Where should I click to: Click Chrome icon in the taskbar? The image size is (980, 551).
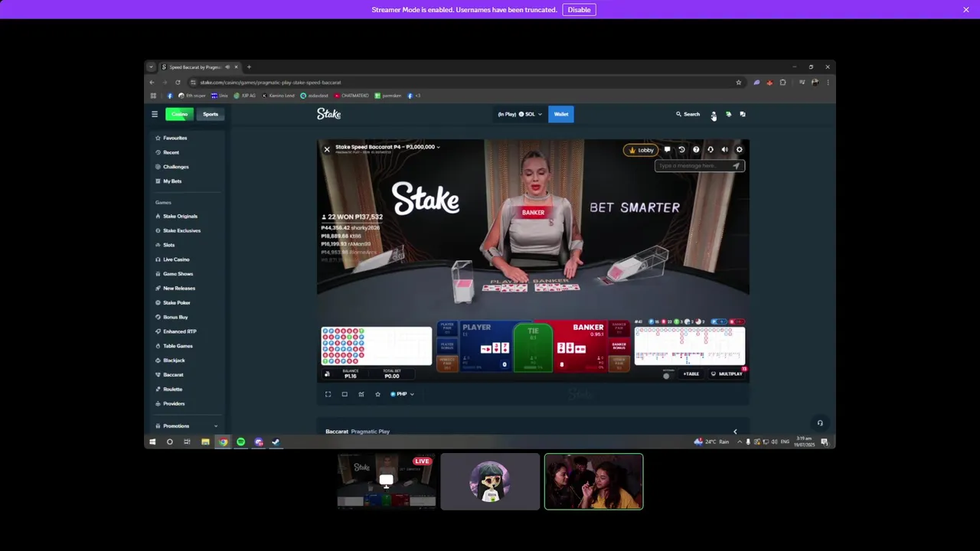(x=223, y=442)
